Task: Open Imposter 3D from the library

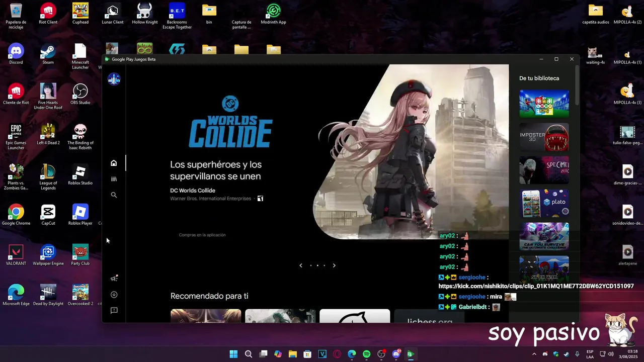Action: [x=544, y=137]
